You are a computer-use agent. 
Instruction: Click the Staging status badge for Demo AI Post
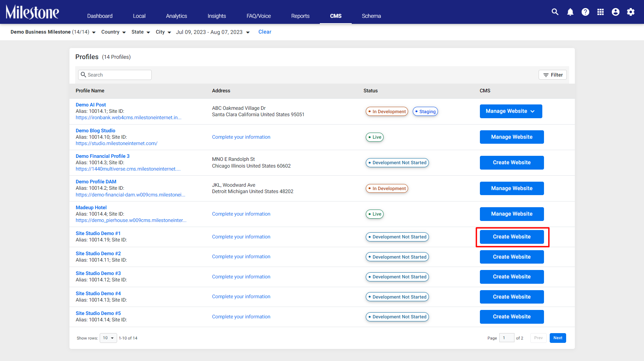pyautogui.click(x=425, y=111)
